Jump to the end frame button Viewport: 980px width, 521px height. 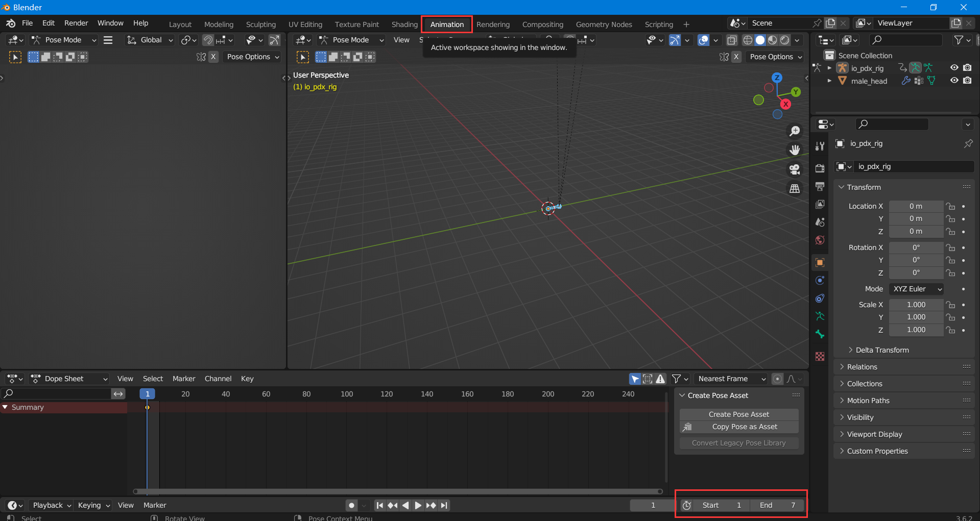point(444,505)
